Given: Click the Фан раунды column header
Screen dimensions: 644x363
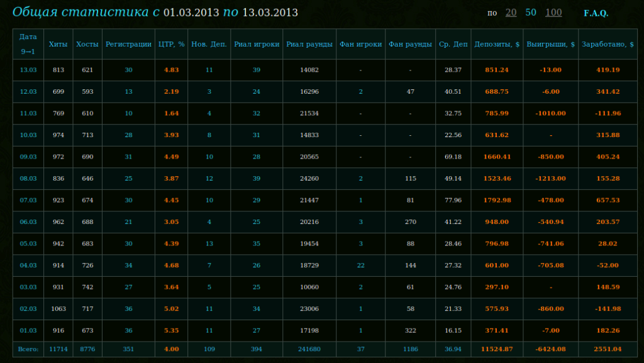Looking at the screenshot, I should (x=410, y=44).
